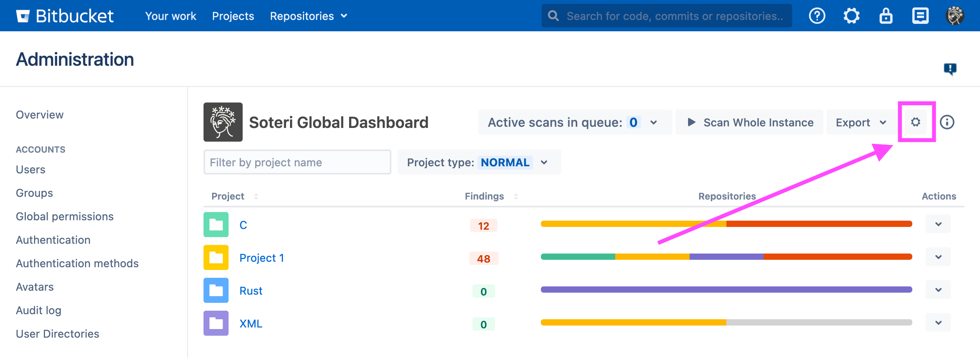Open the Repositories menu in top navigation
Viewport: 980px width, 358px height.
(x=308, y=16)
